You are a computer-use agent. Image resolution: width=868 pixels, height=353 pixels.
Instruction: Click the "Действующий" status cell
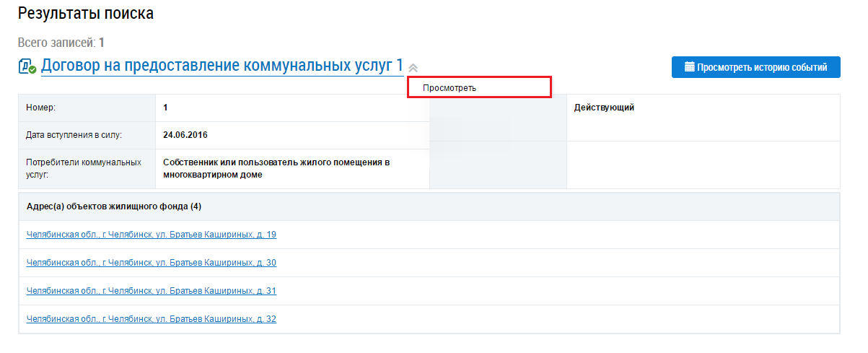[x=604, y=108]
